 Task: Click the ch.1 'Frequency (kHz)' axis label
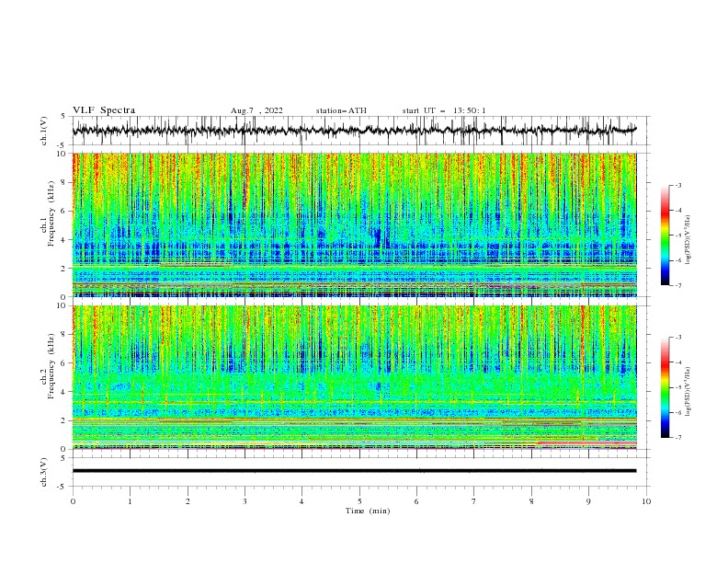[x=51, y=213]
